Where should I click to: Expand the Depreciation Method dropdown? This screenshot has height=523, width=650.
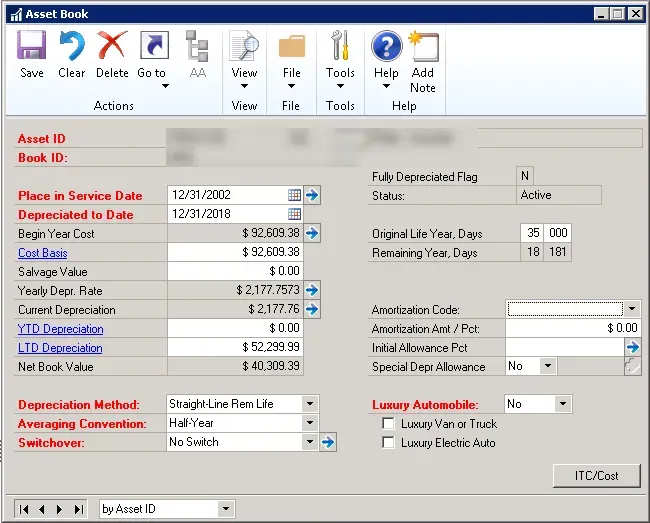310,404
